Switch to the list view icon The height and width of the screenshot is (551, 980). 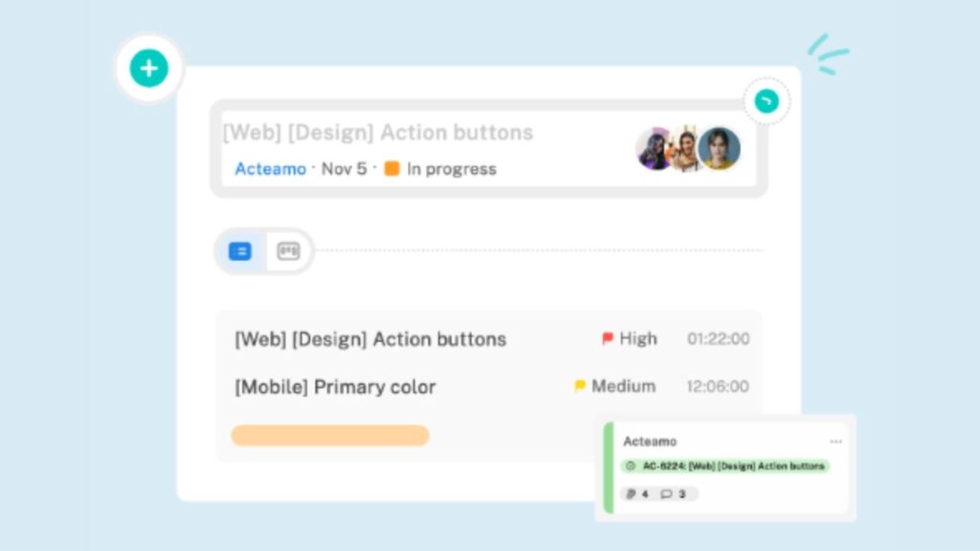click(x=240, y=252)
